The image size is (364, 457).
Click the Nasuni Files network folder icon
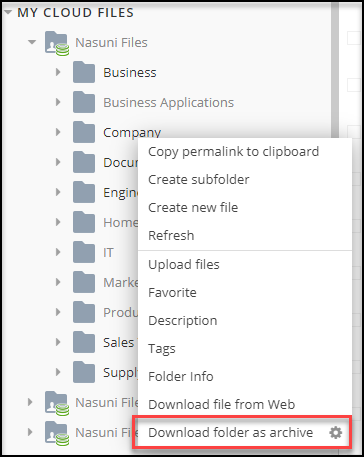(57, 43)
